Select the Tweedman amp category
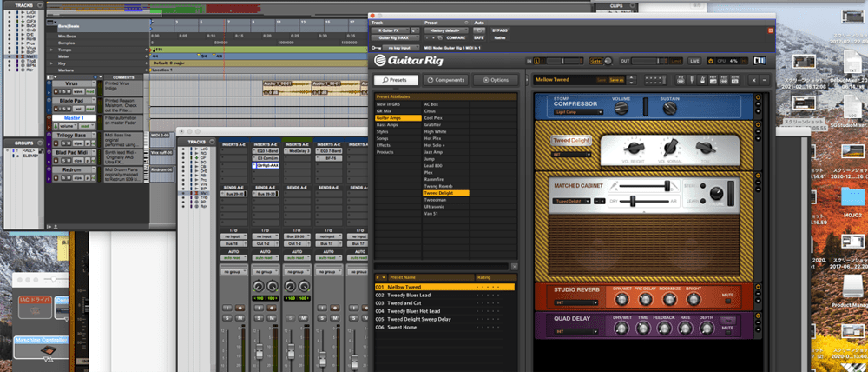 point(445,200)
